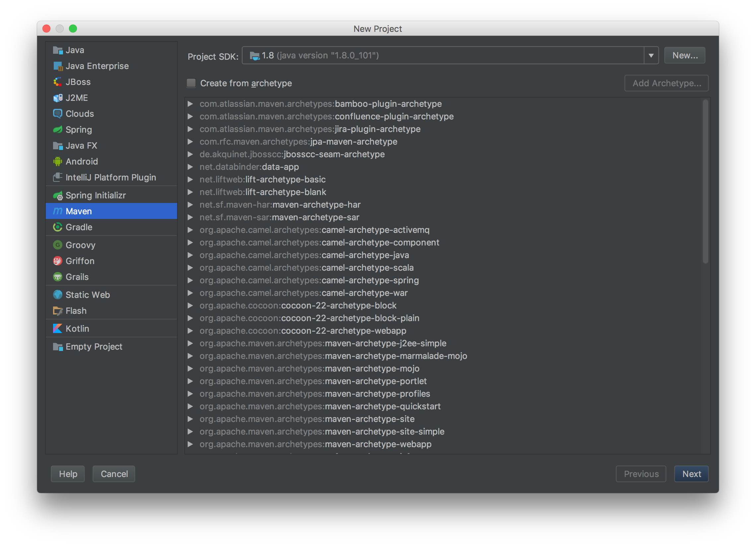This screenshot has width=756, height=546.
Task: Click the Next button
Action: point(691,474)
